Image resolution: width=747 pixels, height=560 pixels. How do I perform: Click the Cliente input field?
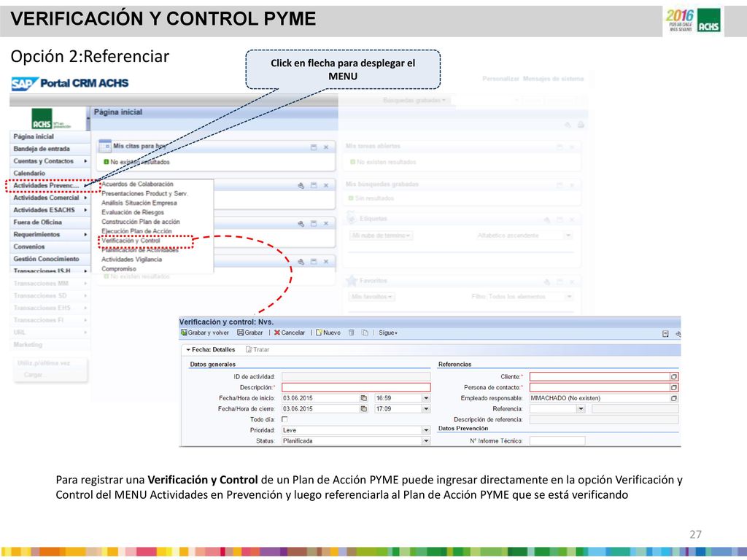click(600, 377)
